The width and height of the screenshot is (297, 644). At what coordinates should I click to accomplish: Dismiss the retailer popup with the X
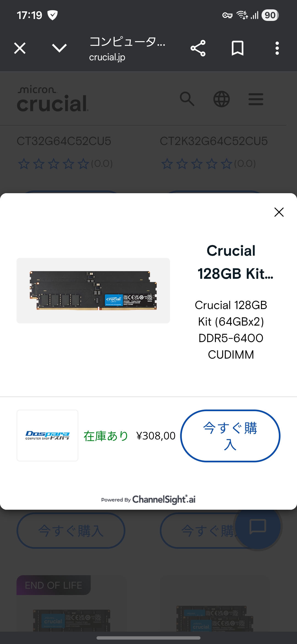(279, 212)
